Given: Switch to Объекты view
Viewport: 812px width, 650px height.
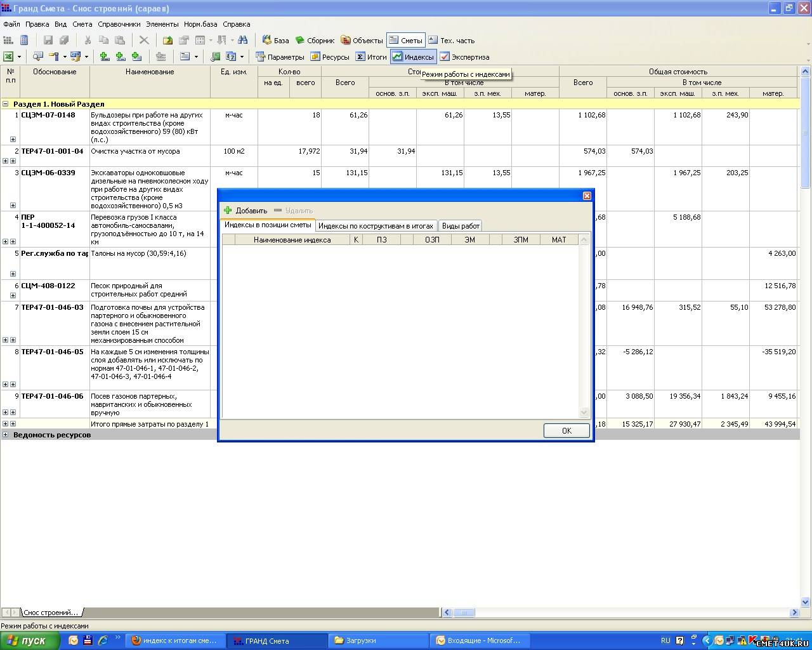Looking at the screenshot, I should [x=362, y=41].
